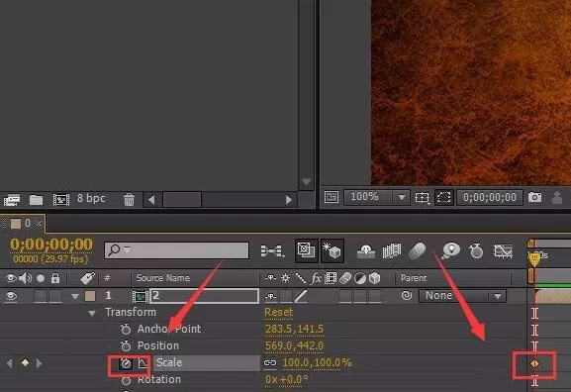This screenshot has width=571, height=392.
Task: Toggle Always Preview This View icon
Action: coord(331,197)
